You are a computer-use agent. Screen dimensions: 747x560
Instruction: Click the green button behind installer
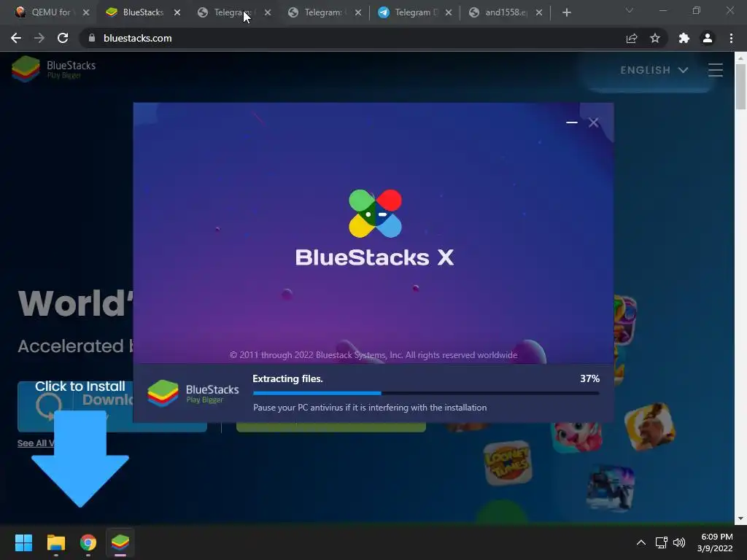(330, 427)
